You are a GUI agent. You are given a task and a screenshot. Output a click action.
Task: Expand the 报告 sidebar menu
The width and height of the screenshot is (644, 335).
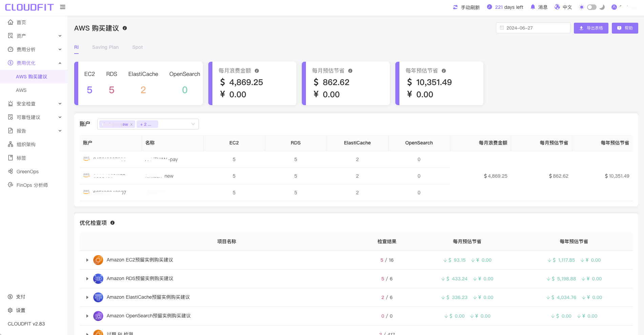pos(34,131)
